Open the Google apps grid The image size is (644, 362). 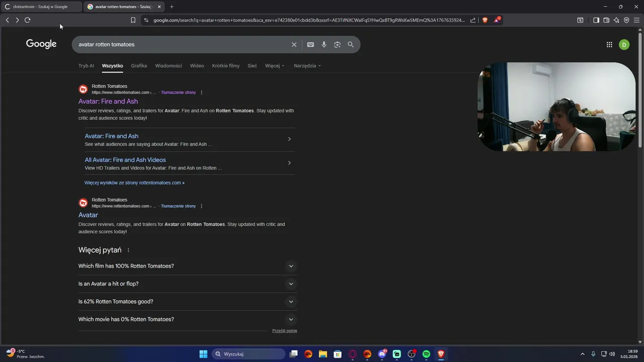(x=609, y=44)
